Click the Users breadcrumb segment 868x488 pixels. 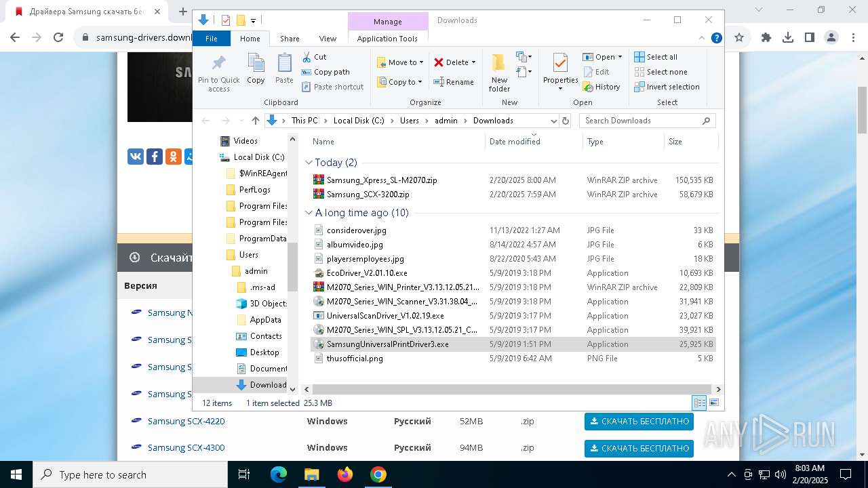coord(410,121)
